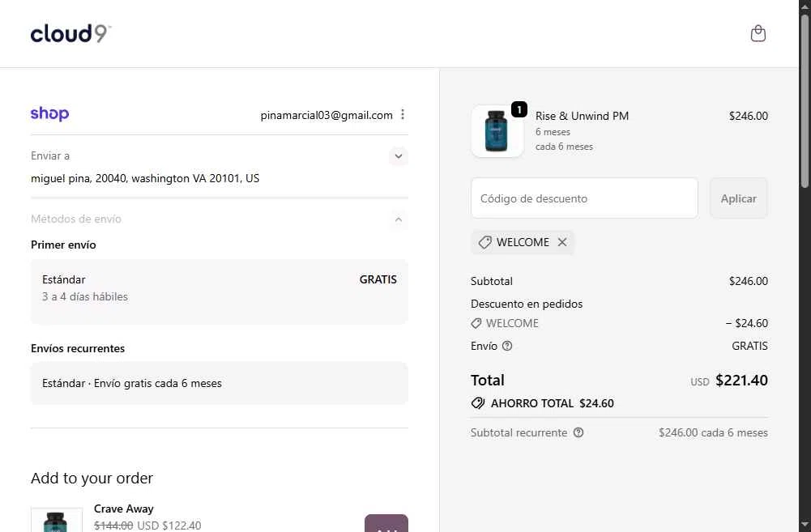Screen dimensions: 811x532
Task: Click the Rise & Unwind PM product name
Action: coord(582,116)
